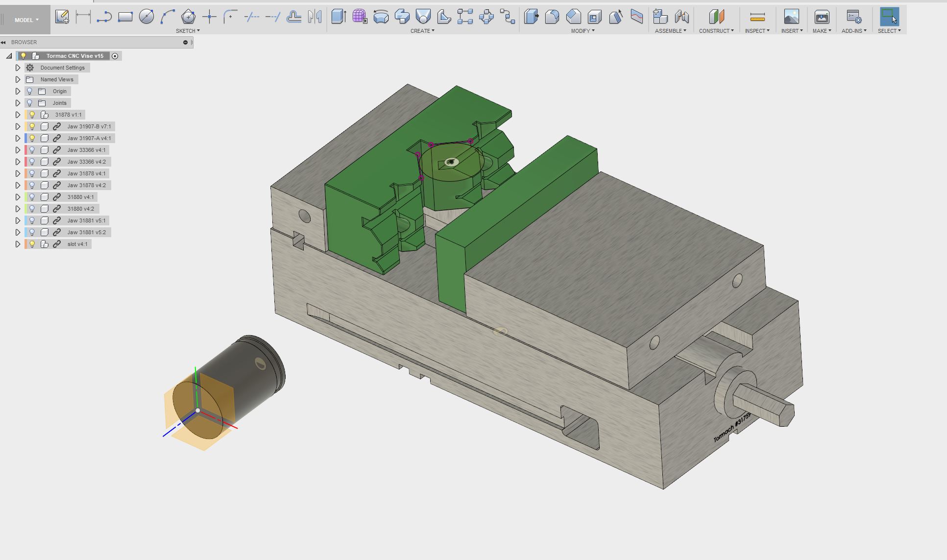
Task: Toggle visibility lightbulb for Jaw 31907-B v7:1
Action: (32, 126)
